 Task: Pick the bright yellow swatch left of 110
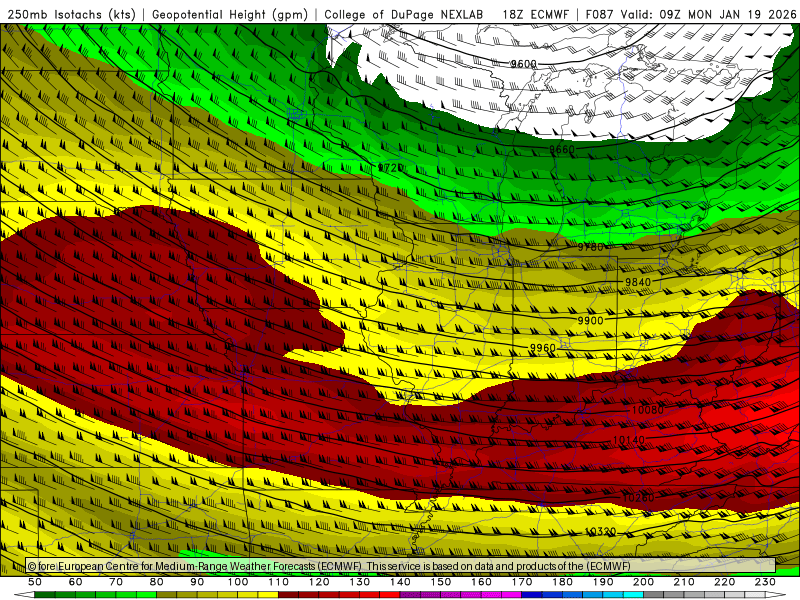tap(268, 595)
